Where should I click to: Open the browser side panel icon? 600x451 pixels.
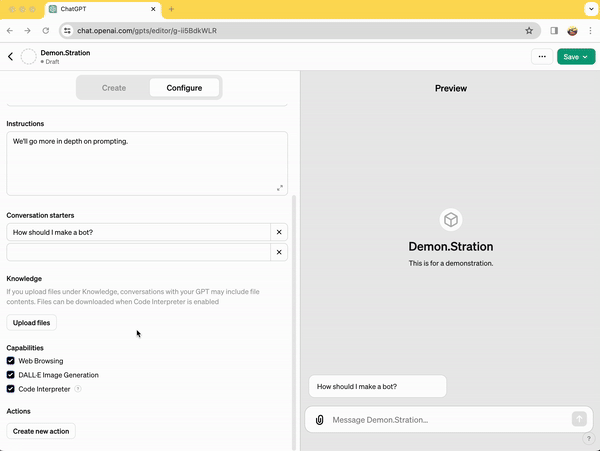(554, 31)
